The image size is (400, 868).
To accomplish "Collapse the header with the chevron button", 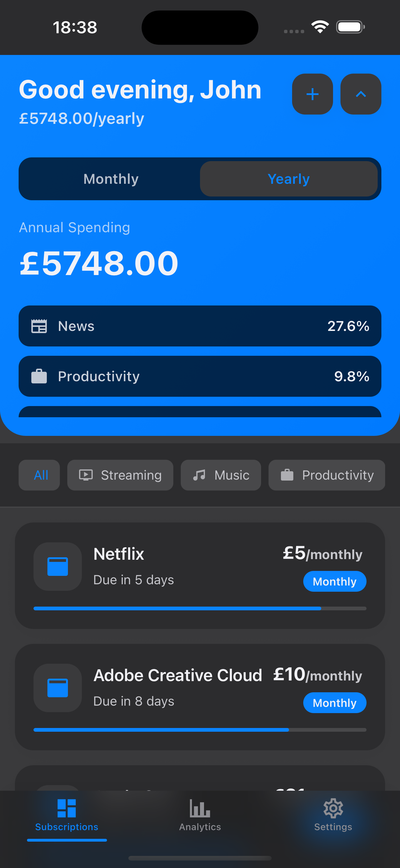I will point(361,94).
